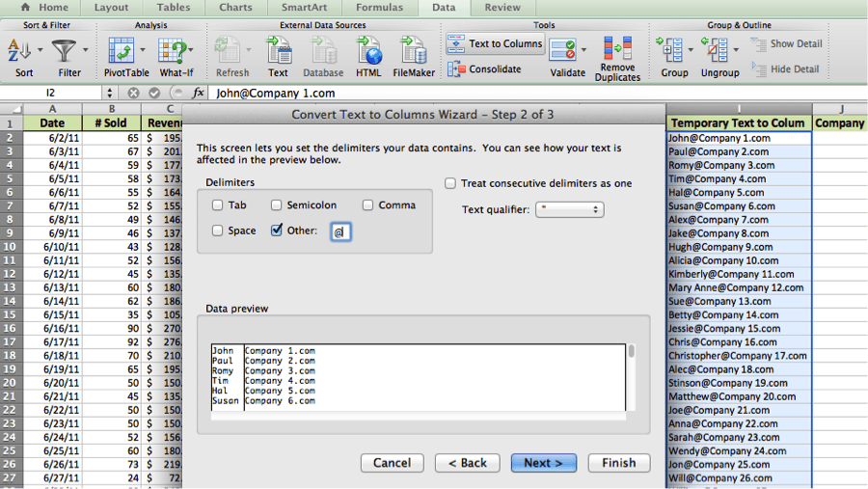Expand the Filter dropdown arrow
This screenshot has height=489, width=868.
[x=86, y=49]
